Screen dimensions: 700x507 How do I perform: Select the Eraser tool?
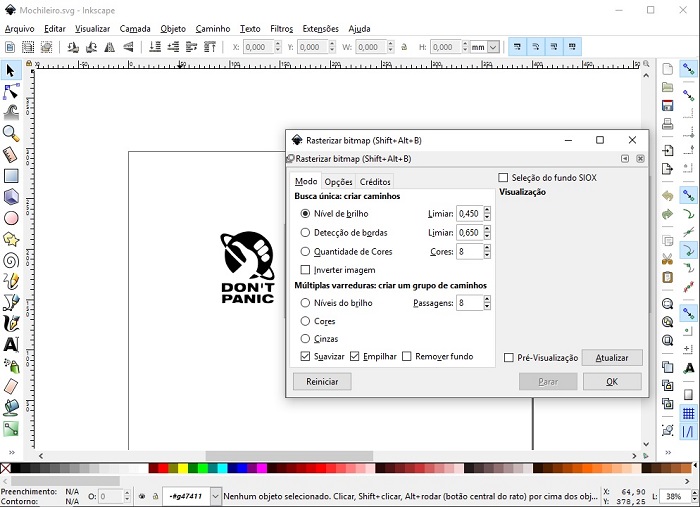click(x=11, y=386)
